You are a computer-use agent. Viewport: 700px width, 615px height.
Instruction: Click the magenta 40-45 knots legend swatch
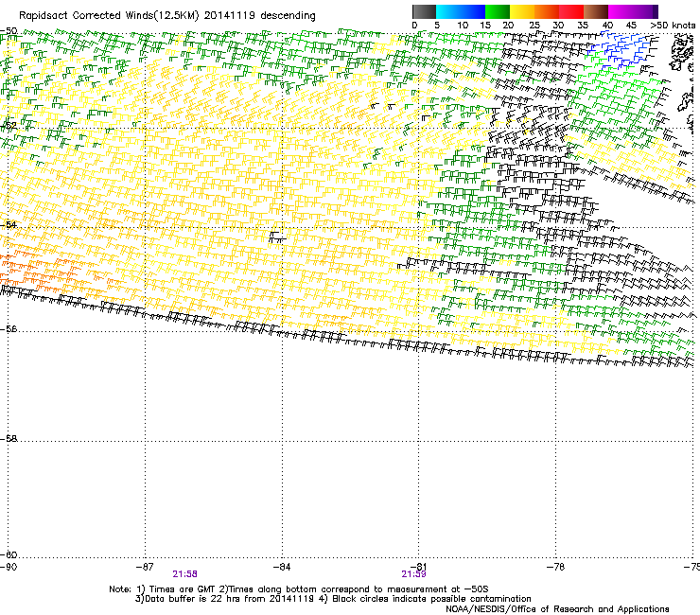(x=621, y=11)
